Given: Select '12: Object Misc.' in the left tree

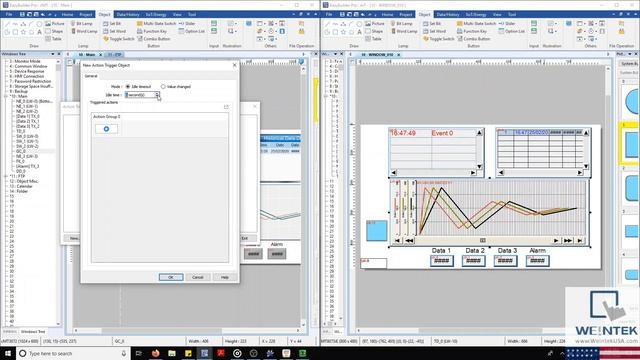Looking at the screenshot, I should point(24,181).
